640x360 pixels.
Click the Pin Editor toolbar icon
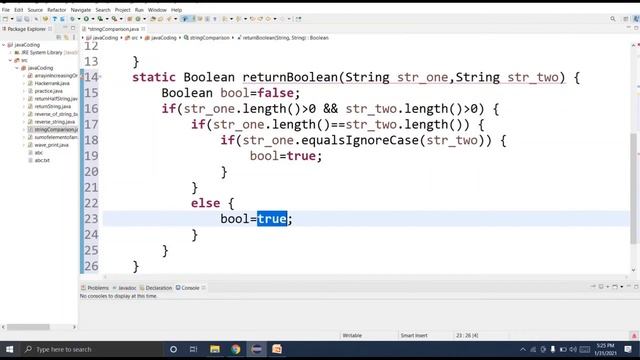pos(299,19)
